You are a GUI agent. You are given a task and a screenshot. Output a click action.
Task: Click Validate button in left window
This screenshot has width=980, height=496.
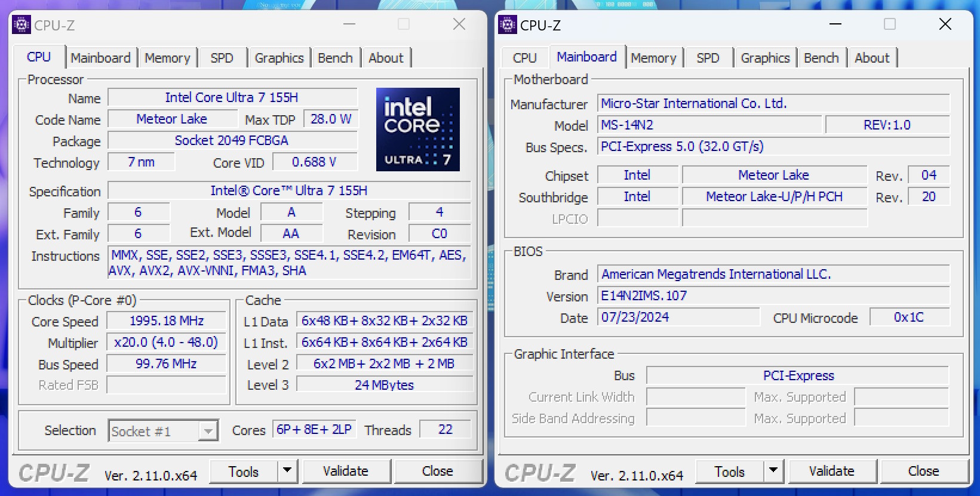(x=346, y=471)
